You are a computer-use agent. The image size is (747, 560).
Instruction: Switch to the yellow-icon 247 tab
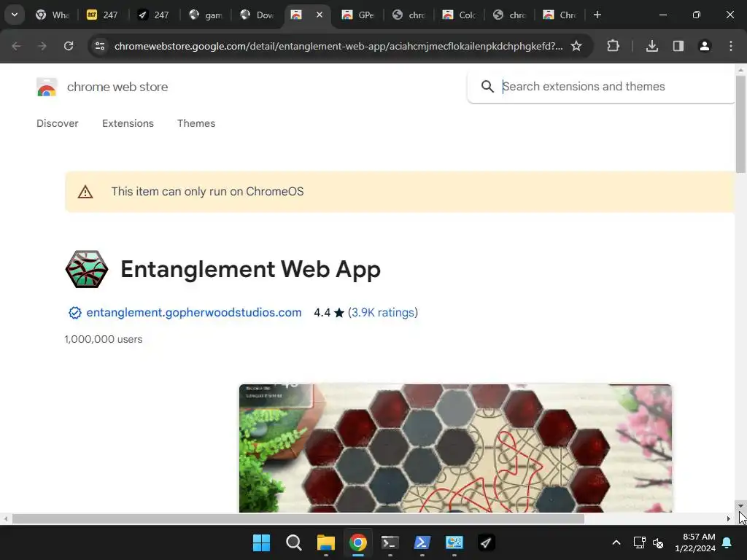102,15
